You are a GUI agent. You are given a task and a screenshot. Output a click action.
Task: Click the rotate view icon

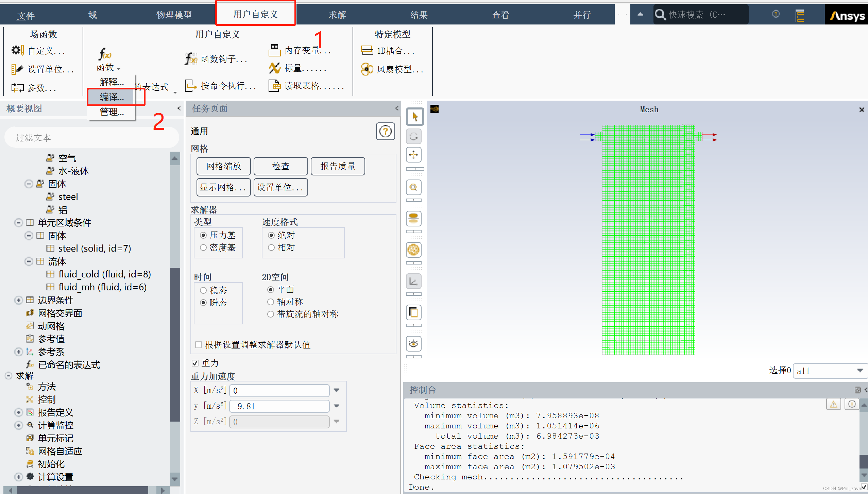tap(413, 136)
